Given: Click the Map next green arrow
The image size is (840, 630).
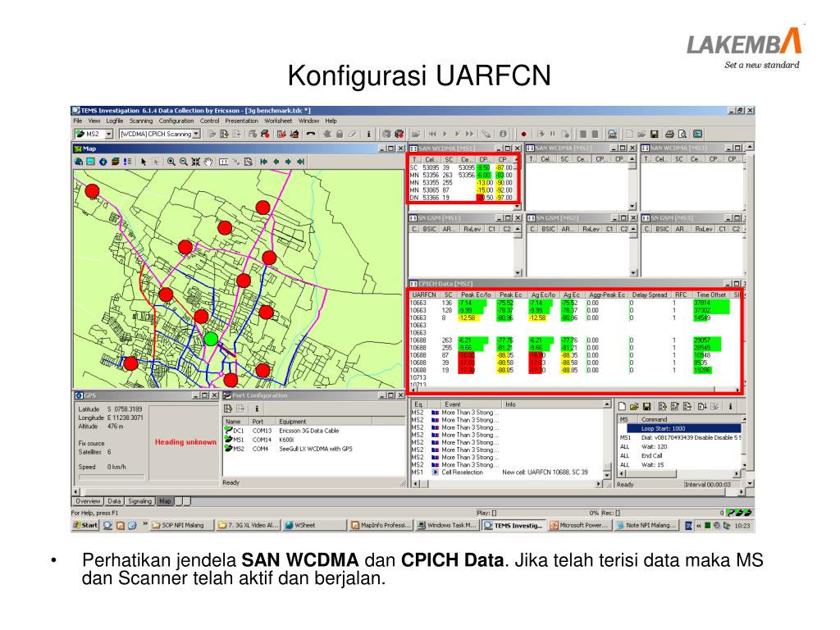Looking at the screenshot, I should pos(288,162).
